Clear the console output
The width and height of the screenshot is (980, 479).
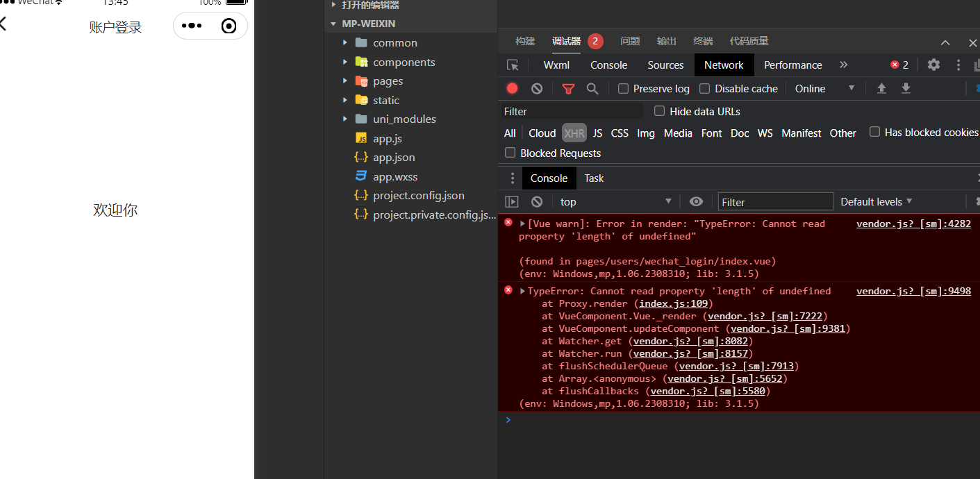[537, 202]
